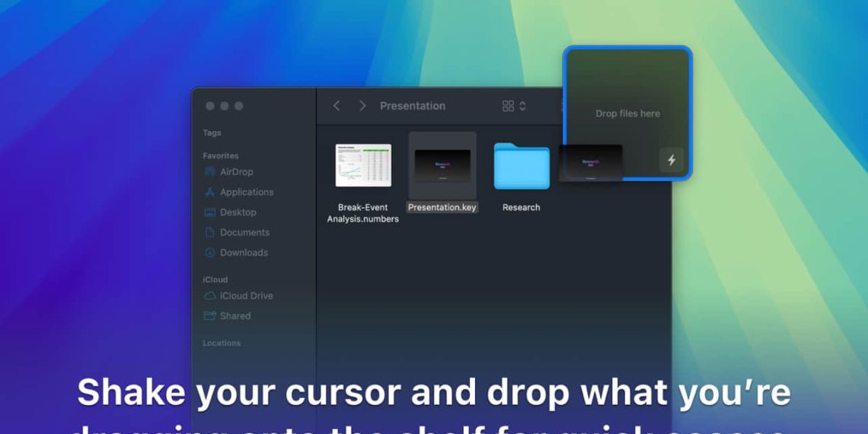Click the Finder back arrow
This screenshot has height=434, width=868.
(x=336, y=106)
